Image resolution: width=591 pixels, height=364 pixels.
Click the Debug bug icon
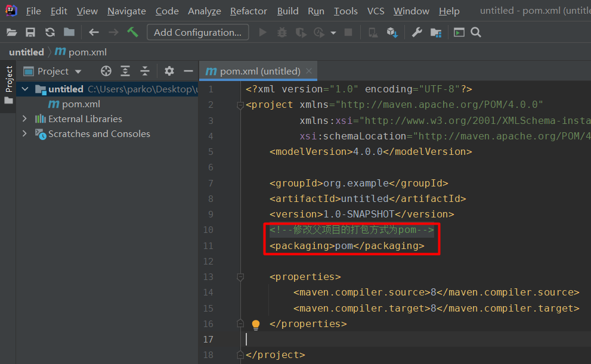click(282, 32)
